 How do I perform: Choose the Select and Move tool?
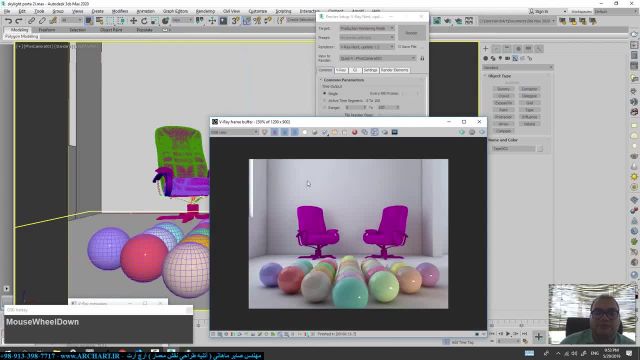coord(133,21)
